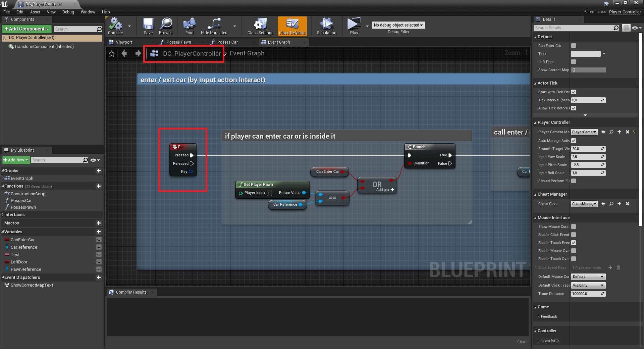
Task: Open the Player Controller parent class link
Action: click(x=625, y=12)
